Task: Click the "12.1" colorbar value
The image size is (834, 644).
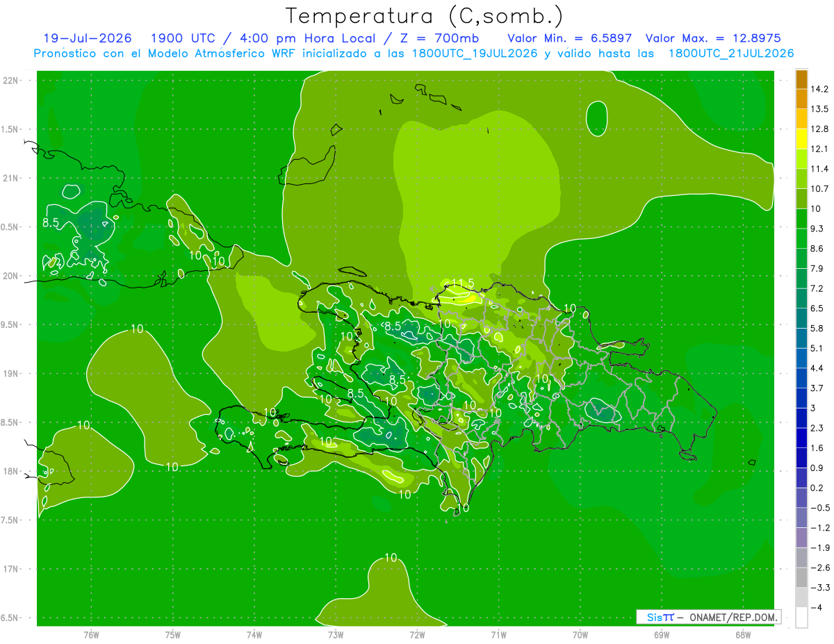Action: pyautogui.click(x=820, y=149)
